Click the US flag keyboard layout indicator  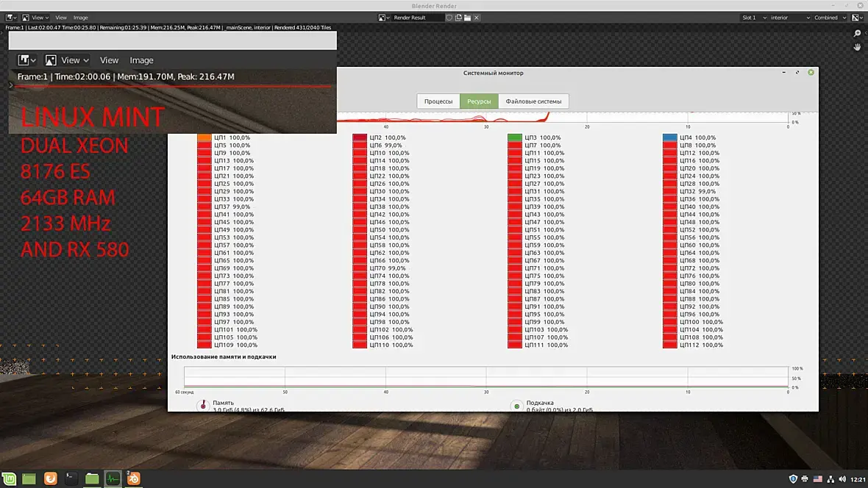(x=818, y=479)
